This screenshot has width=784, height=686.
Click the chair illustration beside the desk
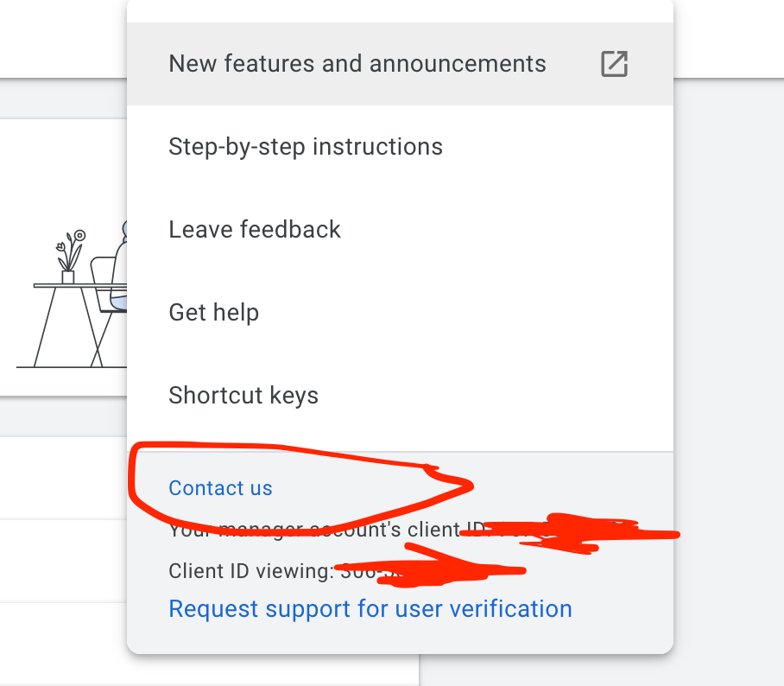click(x=107, y=285)
